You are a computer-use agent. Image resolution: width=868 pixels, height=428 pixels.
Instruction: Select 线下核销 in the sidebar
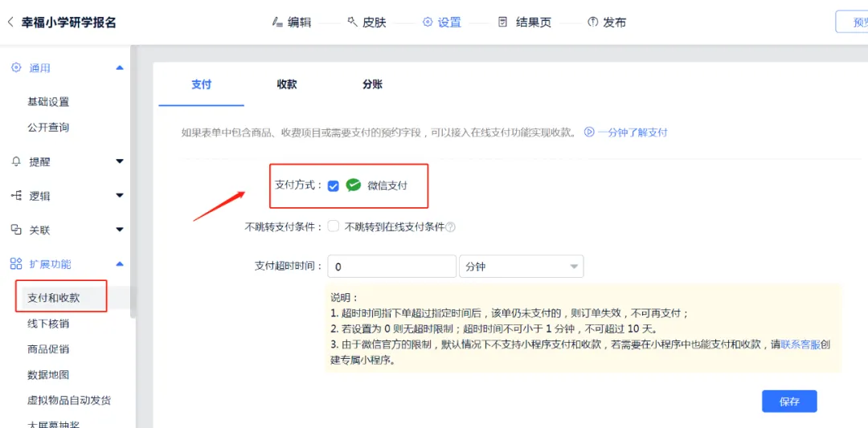point(48,324)
